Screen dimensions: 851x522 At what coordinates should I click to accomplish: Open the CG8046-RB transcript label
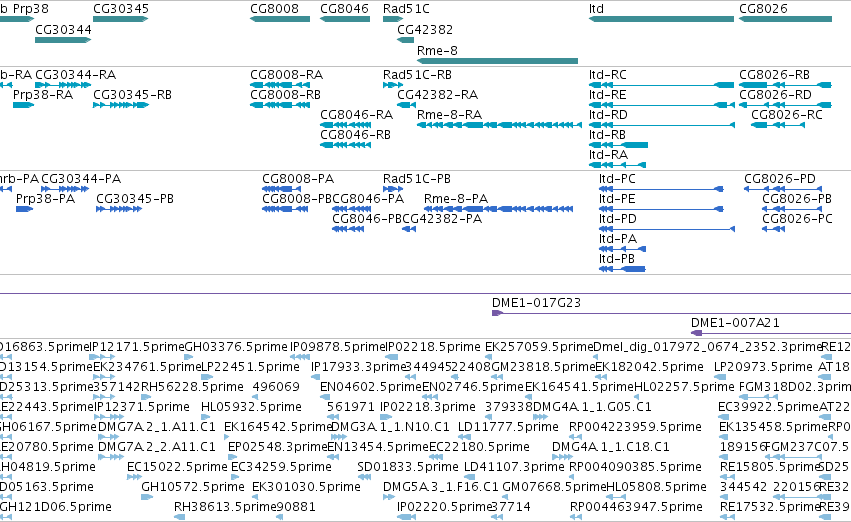(355, 135)
